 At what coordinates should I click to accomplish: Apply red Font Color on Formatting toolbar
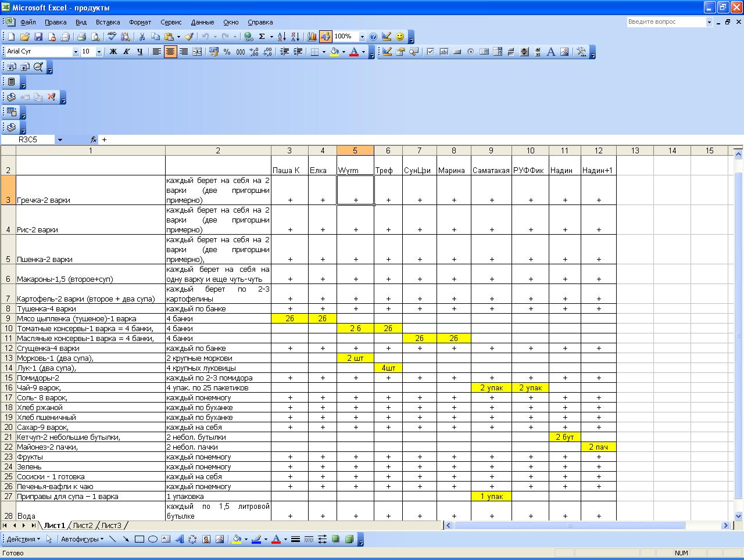tap(354, 52)
